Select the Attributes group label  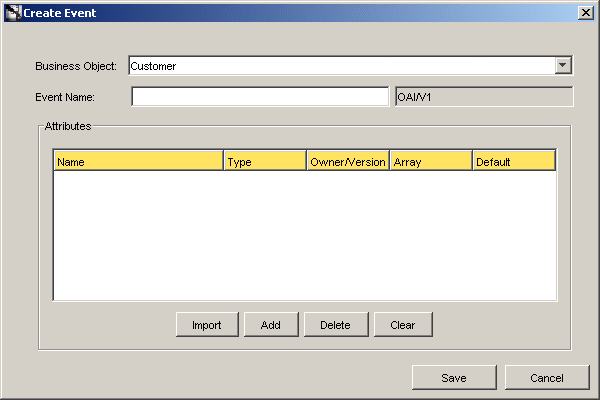[68, 126]
